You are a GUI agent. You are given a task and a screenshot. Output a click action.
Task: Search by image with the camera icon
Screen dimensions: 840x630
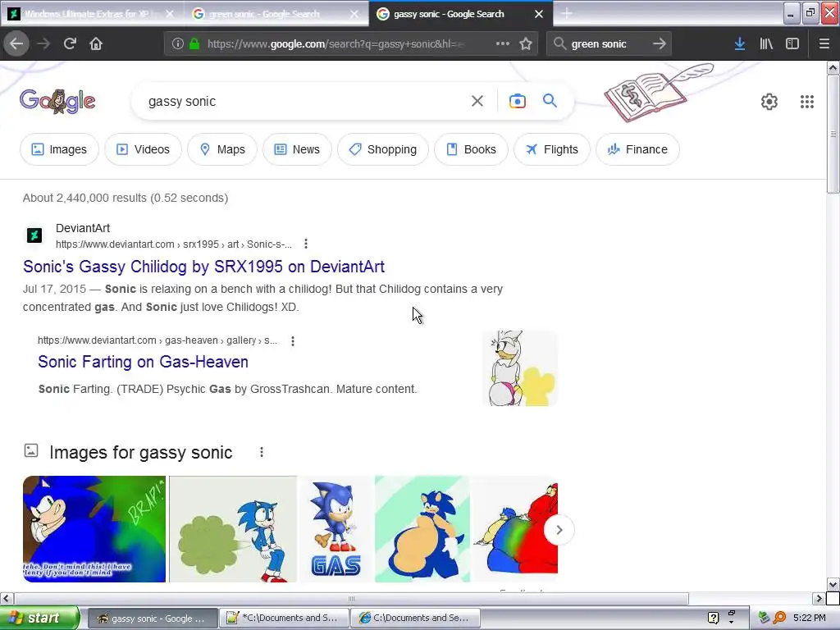tap(517, 101)
